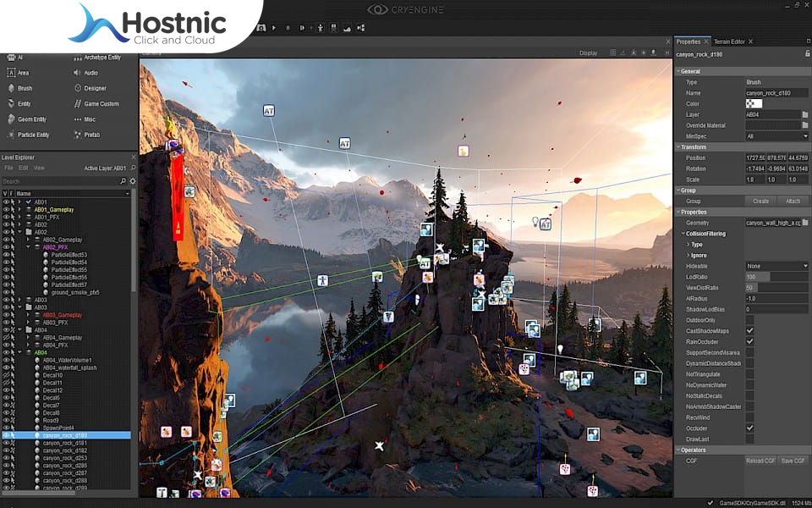Viewport: 812px width, 508px height.
Task: Check the RecvWind checkbox
Action: [749, 417]
